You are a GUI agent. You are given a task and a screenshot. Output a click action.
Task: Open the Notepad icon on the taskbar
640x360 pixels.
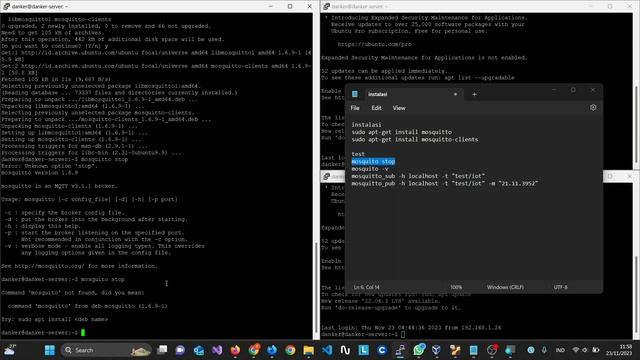point(473,350)
